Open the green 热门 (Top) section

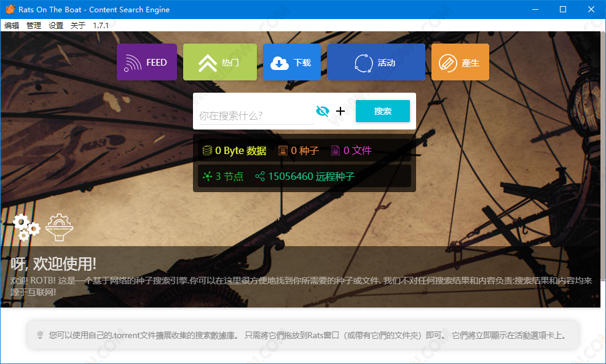coord(220,62)
